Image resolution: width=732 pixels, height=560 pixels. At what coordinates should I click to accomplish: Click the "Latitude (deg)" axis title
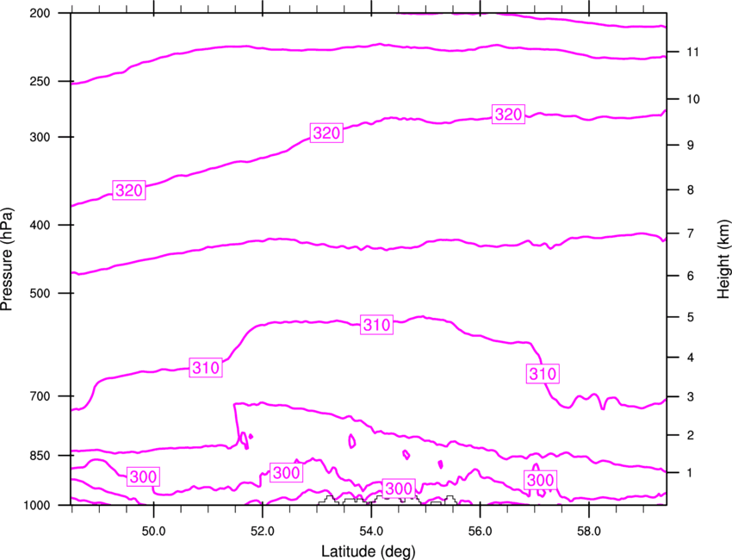tap(368, 551)
